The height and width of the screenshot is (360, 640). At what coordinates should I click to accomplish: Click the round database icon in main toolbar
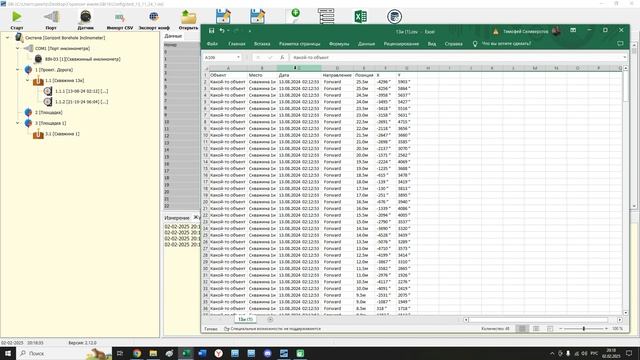(394, 16)
